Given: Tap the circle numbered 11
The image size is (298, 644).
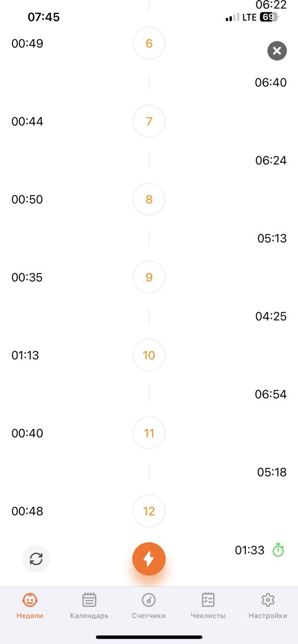Looking at the screenshot, I should point(149,433).
